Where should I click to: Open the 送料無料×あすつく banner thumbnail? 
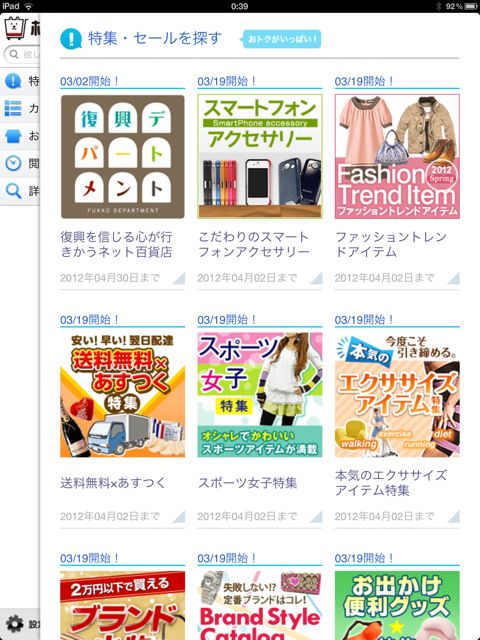[122, 395]
